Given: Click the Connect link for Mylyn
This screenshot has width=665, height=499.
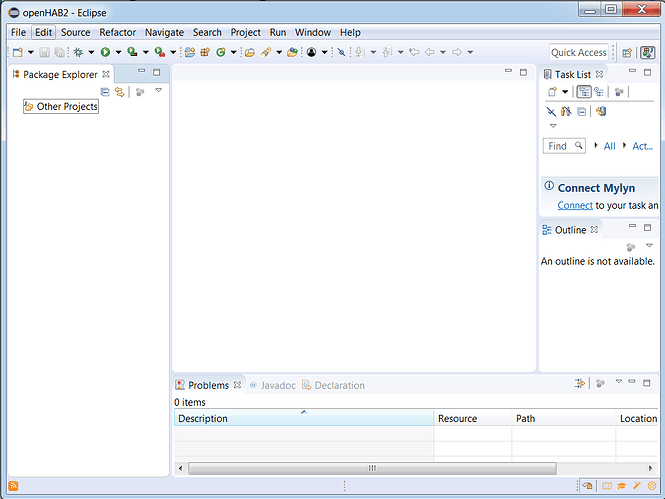Looking at the screenshot, I should pyautogui.click(x=575, y=205).
